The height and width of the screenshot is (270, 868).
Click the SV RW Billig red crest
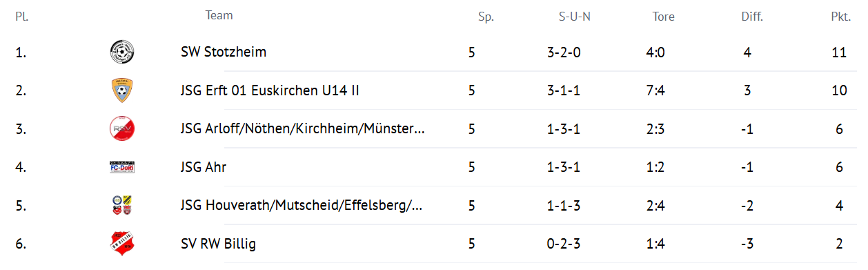122,244
